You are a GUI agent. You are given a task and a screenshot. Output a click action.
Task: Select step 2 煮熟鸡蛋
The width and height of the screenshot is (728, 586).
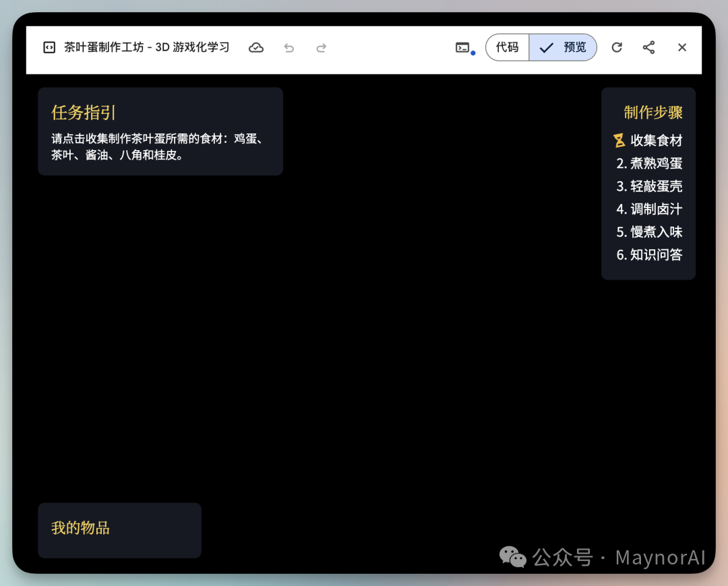coord(650,163)
